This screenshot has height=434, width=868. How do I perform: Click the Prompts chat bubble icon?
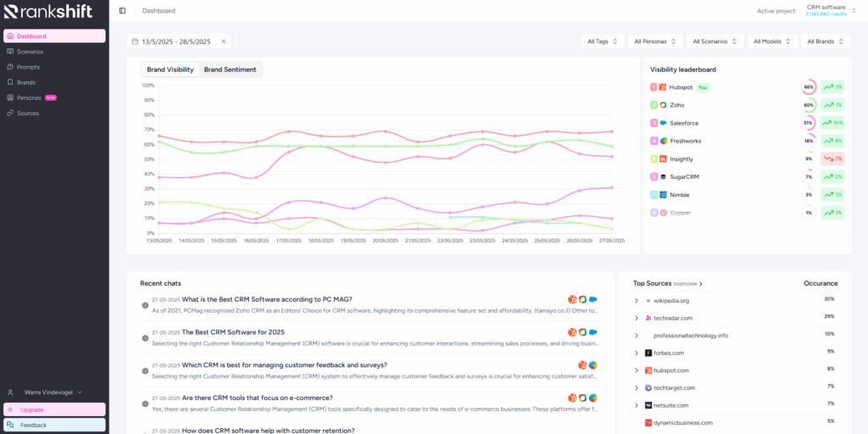(x=10, y=67)
